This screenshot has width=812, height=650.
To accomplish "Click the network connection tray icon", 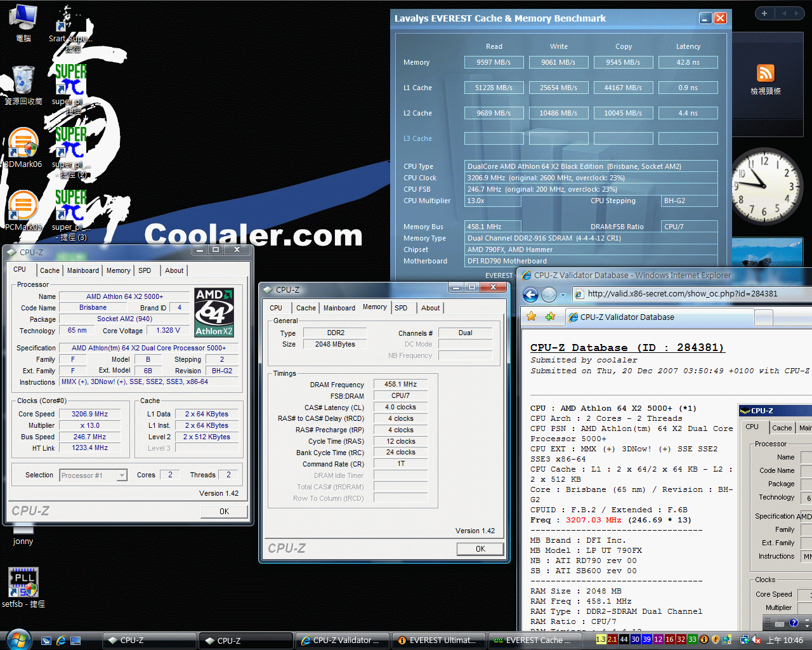I will tap(745, 640).
